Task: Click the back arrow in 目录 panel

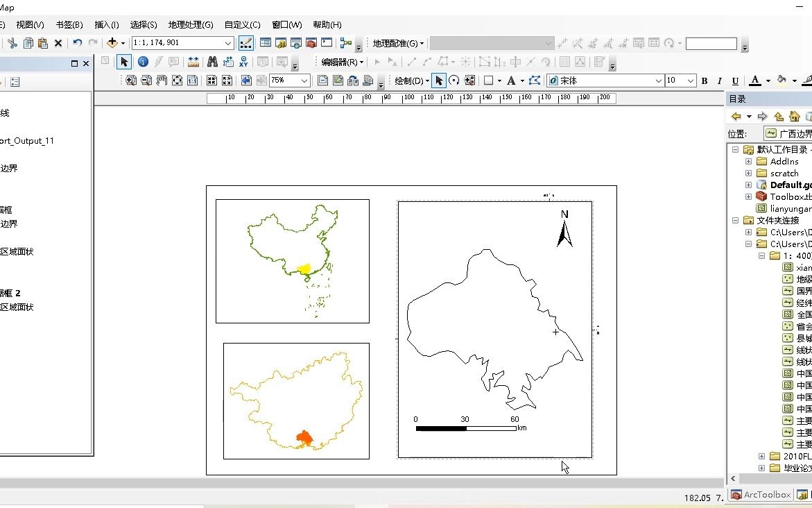Action: click(736, 116)
